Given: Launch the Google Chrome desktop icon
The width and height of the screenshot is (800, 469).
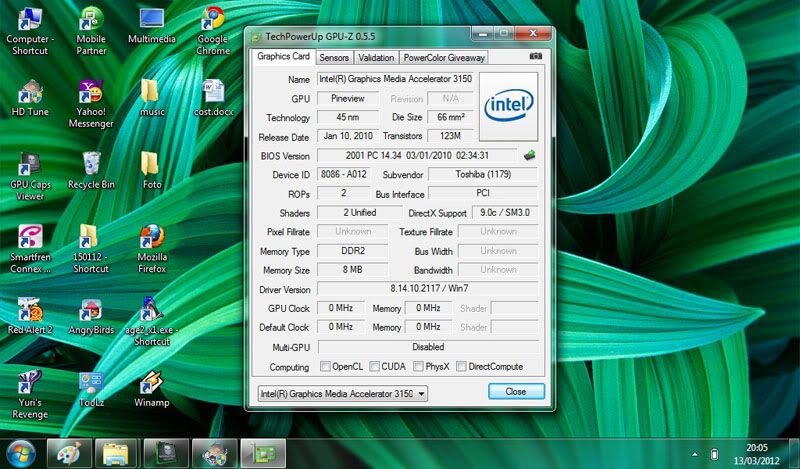Looking at the screenshot, I should click(x=213, y=31).
